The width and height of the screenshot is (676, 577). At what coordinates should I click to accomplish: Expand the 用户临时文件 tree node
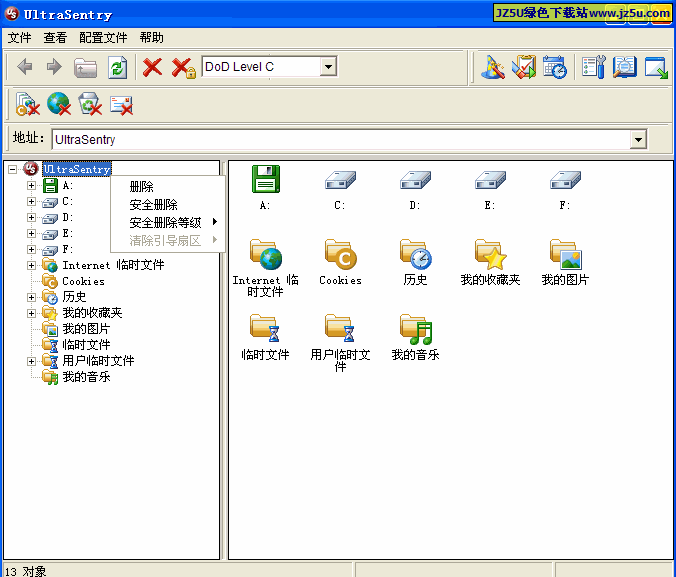point(31,361)
